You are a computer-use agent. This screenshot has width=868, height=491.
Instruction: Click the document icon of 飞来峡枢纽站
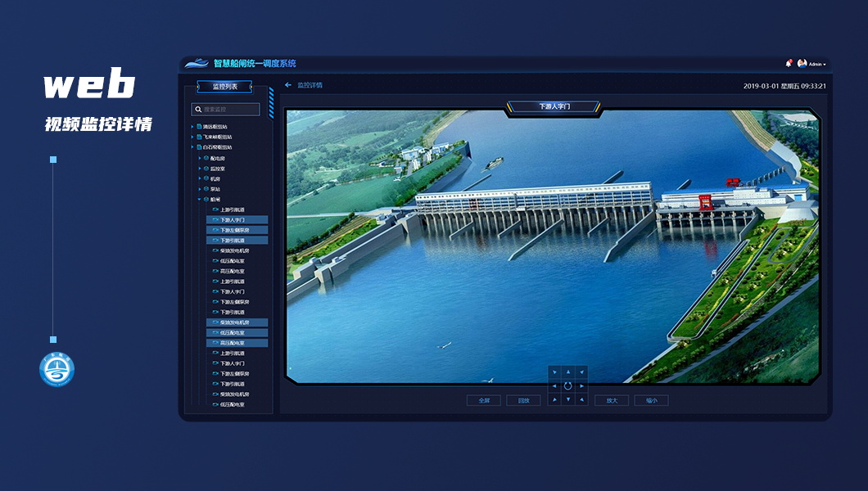[199, 137]
